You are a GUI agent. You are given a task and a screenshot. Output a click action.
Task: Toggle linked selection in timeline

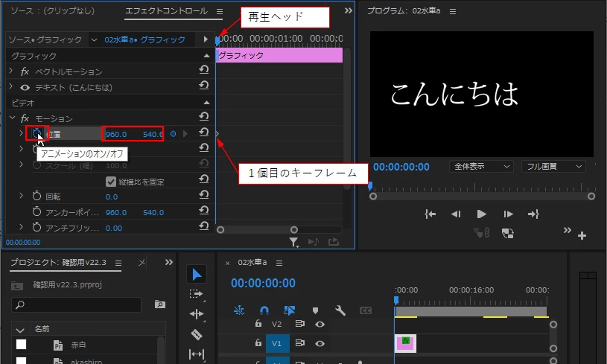click(290, 310)
